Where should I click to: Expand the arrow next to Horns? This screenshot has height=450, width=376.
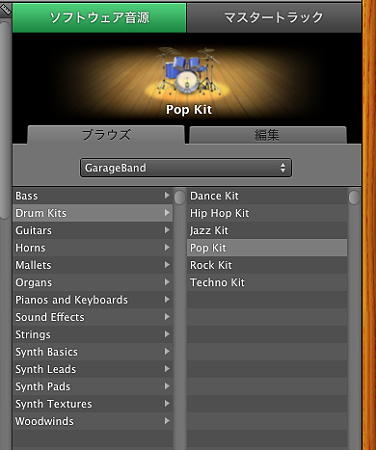[167, 247]
